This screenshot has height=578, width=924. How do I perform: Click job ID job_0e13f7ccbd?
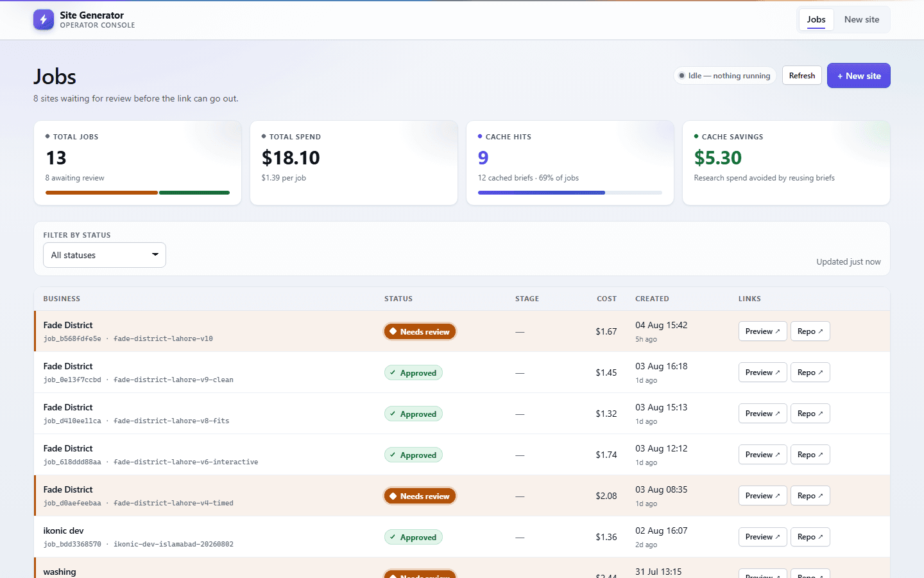click(73, 380)
